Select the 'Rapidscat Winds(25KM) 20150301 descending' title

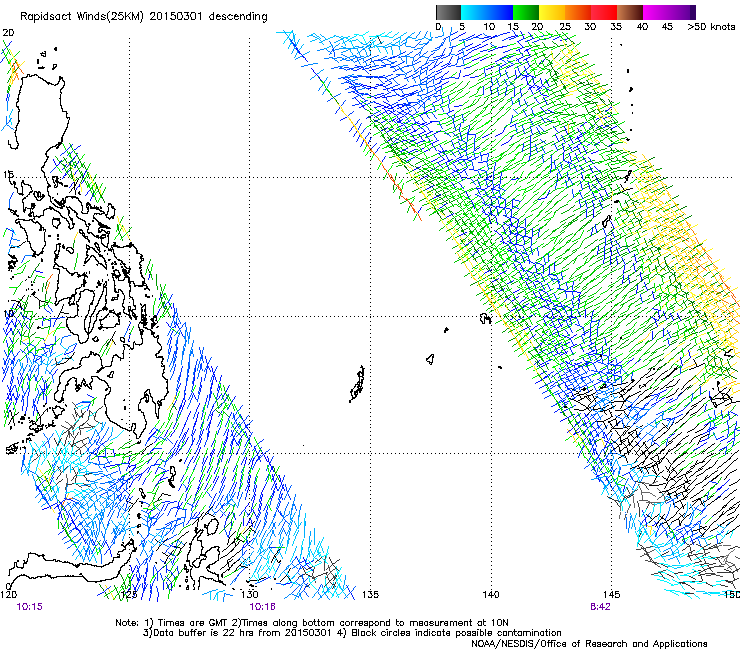[143, 17]
